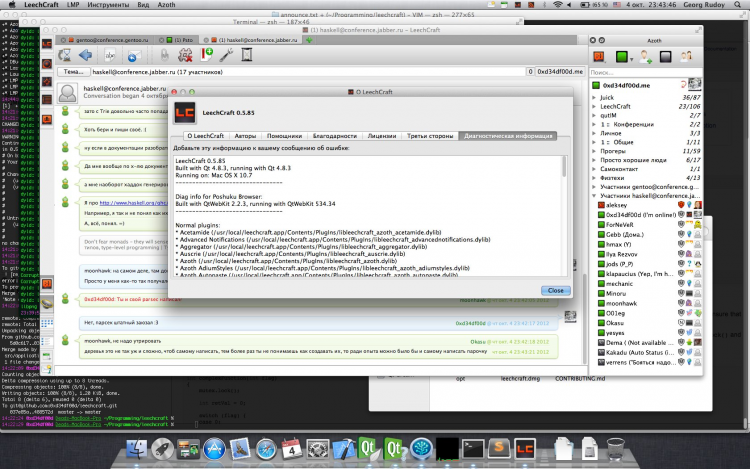Image resolution: width=750 pixels, height=469 pixels.
Task: Open Xcode from the Dock
Action: coord(343,449)
